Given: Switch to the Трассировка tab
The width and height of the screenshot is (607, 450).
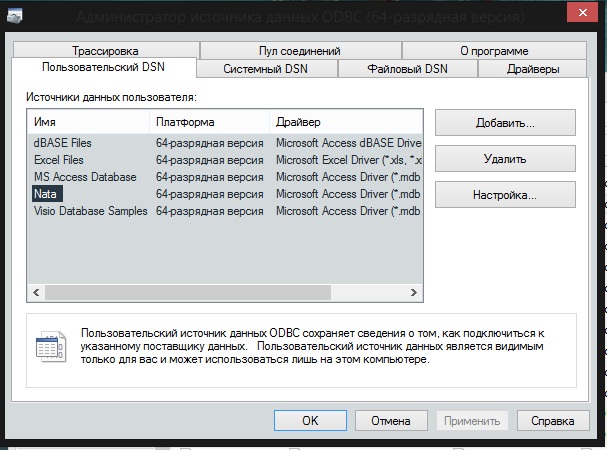Looking at the screenshot, I should click(105, 51).
